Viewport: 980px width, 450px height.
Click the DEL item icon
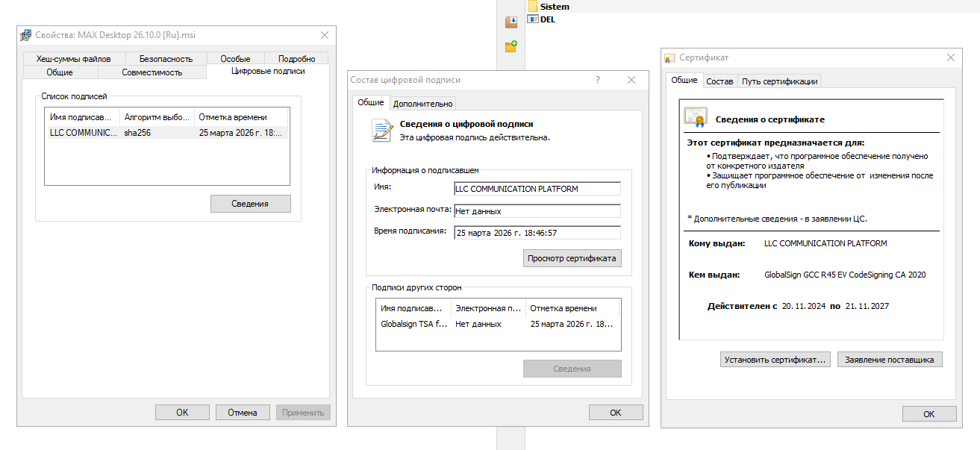click(x=533, y=19)
